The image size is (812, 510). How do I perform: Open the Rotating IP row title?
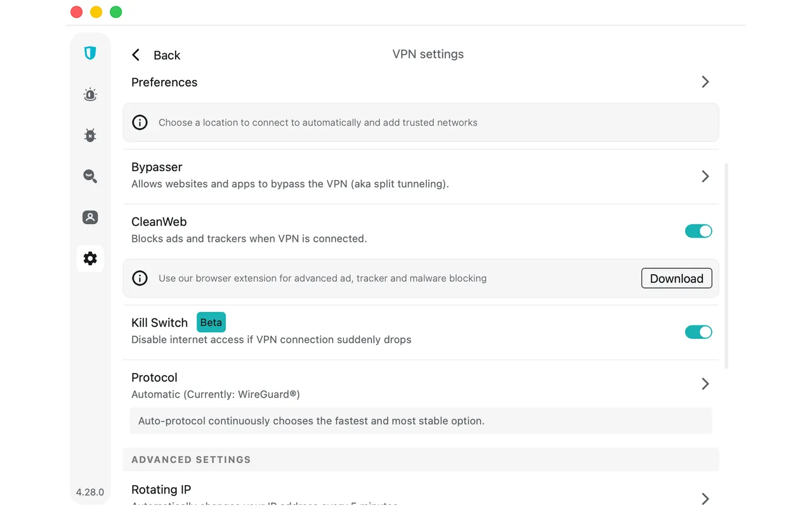click(x=161, y=490)
